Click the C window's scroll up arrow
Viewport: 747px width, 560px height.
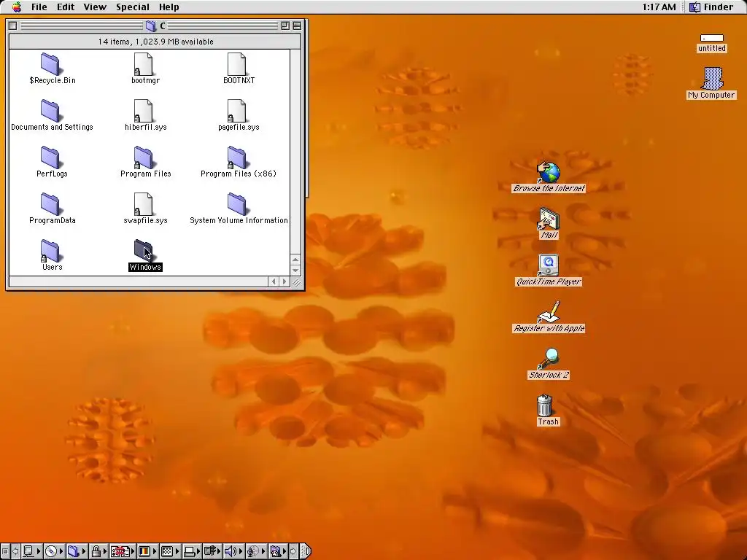[x=295, y=260]
